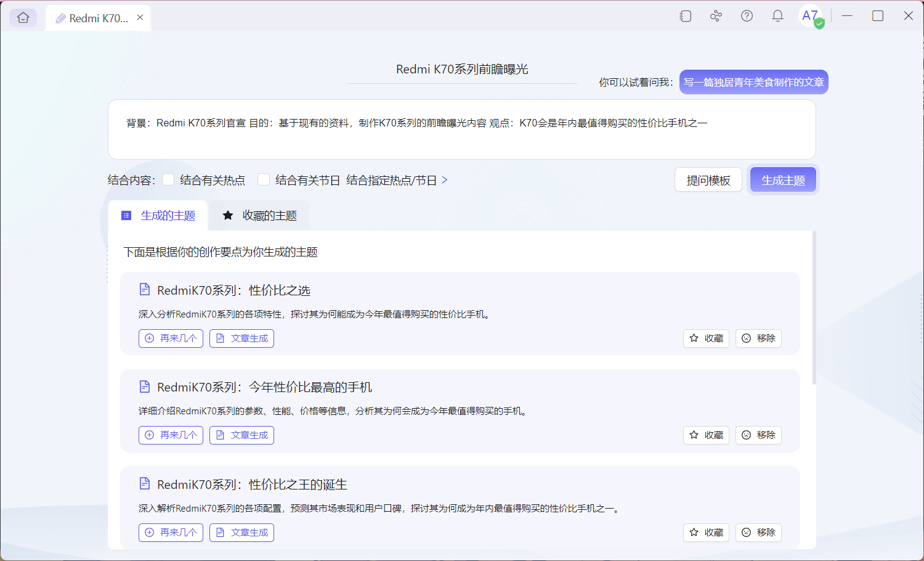
Task: Click the share/collaboration icon in the title bar
Action: (x=716, y=16)
